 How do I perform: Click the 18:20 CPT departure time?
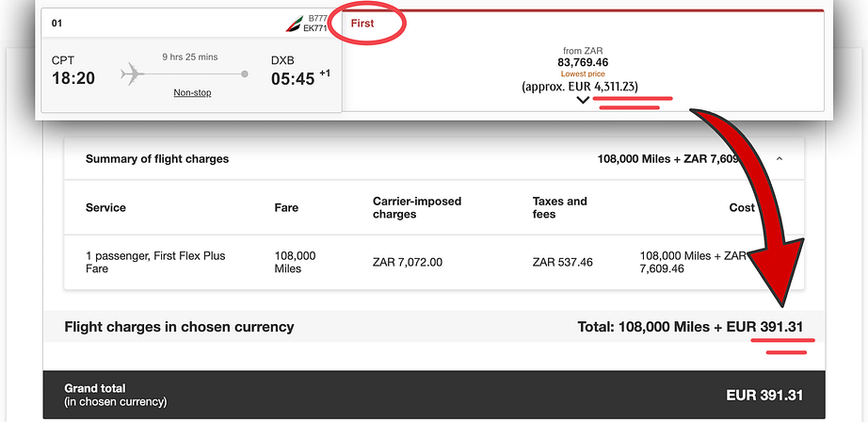click(x=73, y=78)
